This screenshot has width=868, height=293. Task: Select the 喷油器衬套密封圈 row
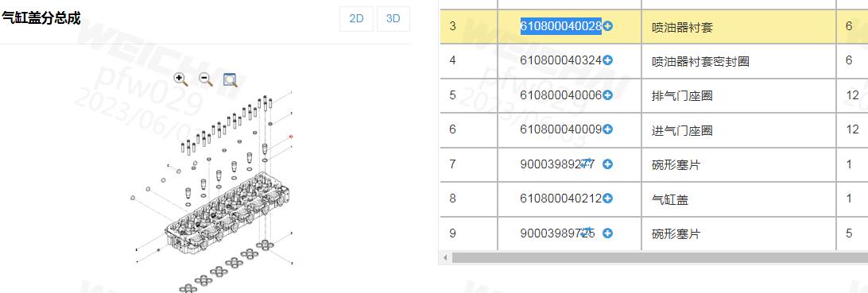point(653,61)
